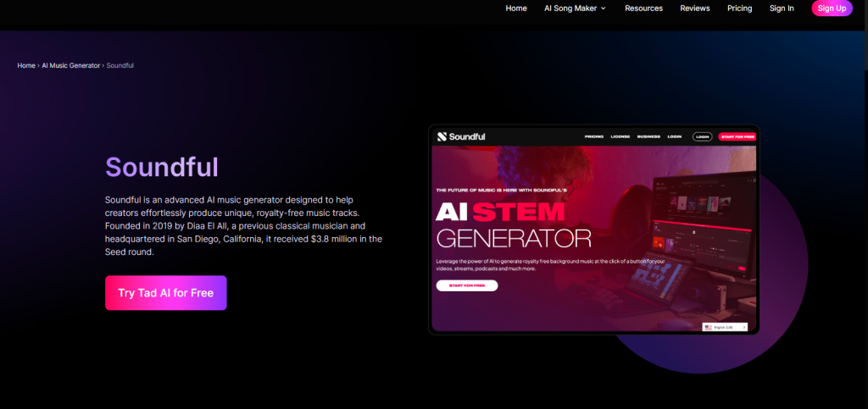Click PRICING in the Soundful preview header
This screenshot has width=868, height=409.
coord(594,136)
